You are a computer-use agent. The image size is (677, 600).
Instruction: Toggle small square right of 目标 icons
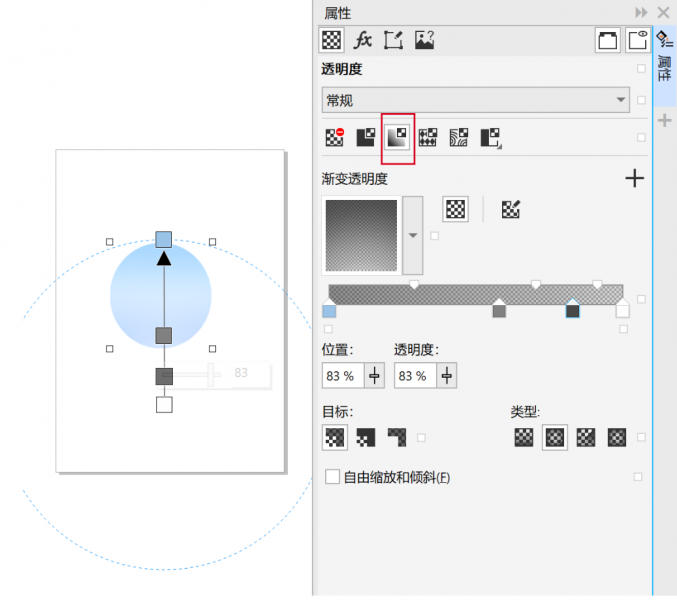[x=421, y=438]
